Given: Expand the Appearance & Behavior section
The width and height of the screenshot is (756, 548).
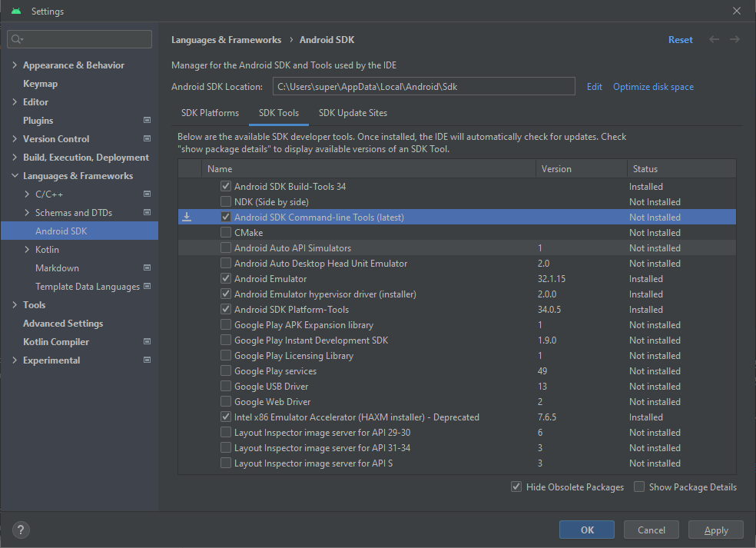Looking at the screenshot, I should [x=15, y=65].
